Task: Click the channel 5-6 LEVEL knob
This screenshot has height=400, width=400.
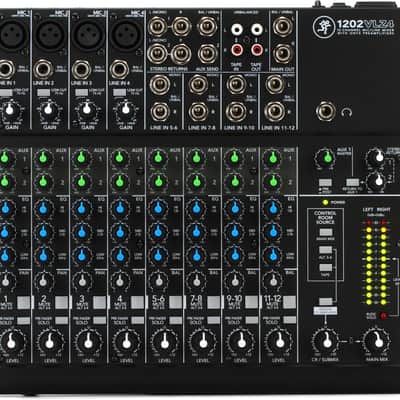Action: [x=165, y=341]
